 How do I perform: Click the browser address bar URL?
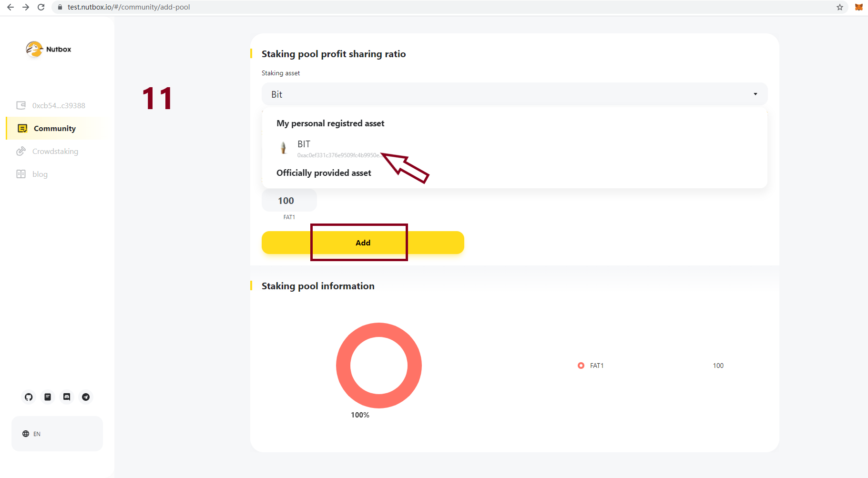(129, 7)
